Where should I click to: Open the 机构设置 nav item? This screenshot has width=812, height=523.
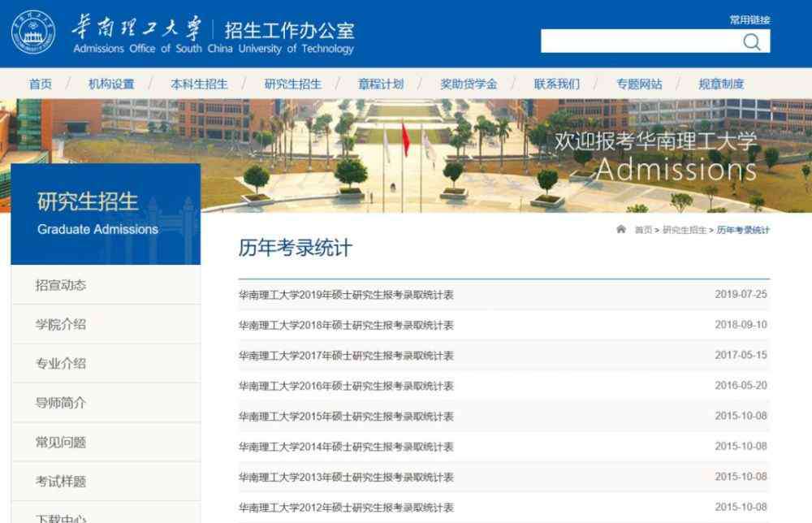pyautogui.click(x=111, y=84)
